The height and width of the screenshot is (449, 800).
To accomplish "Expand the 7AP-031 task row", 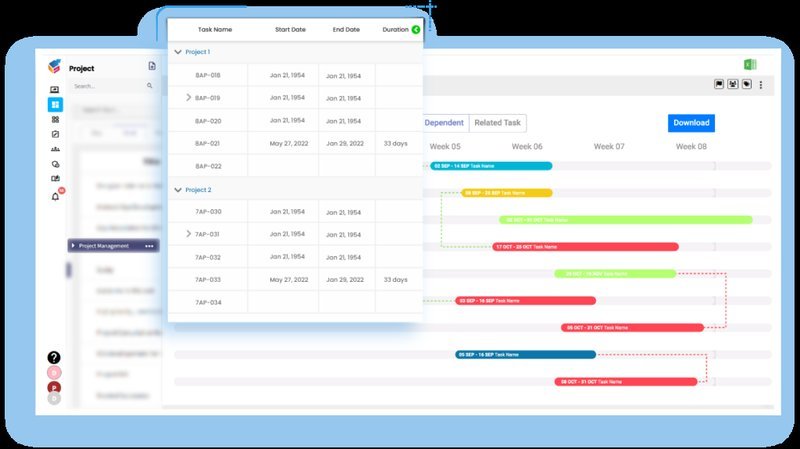I will point(188,234).
